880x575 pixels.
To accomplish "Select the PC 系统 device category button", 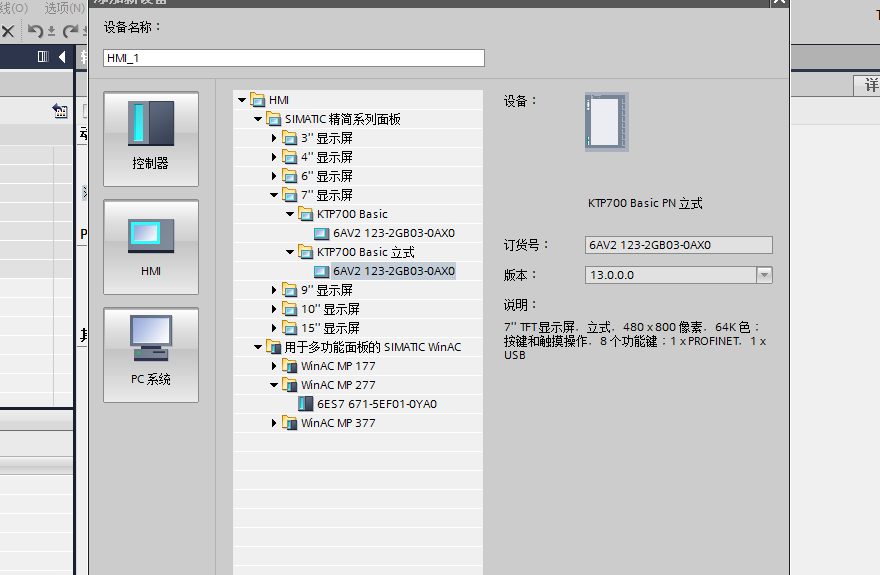I will pyautogui.click(x=151, y=355).
